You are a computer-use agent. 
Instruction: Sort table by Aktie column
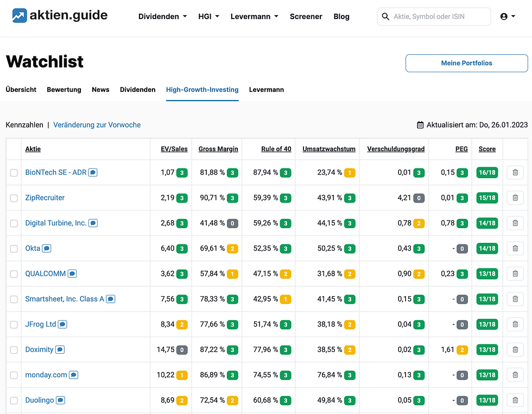[x=33, y=149]
